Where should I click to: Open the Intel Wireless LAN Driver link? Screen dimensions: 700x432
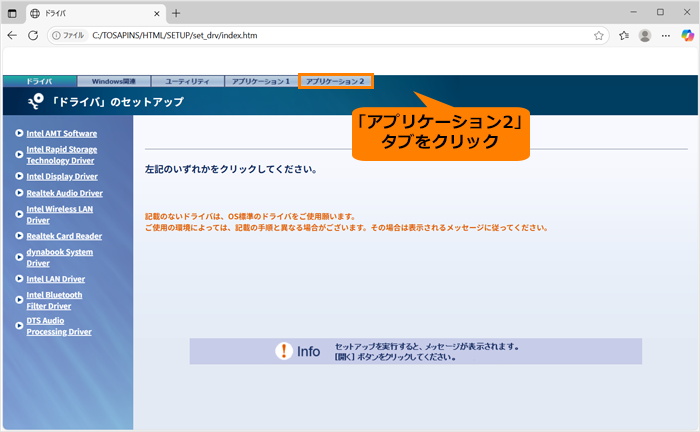(60, 215)
